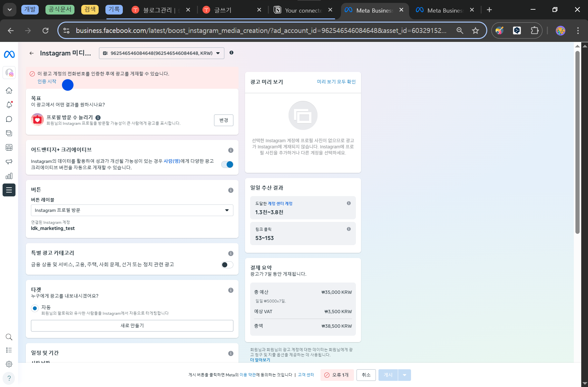Viewport: 588px width, 387px height.
Task: Switch to Your connected Notion tab
Action: (303, 10)
